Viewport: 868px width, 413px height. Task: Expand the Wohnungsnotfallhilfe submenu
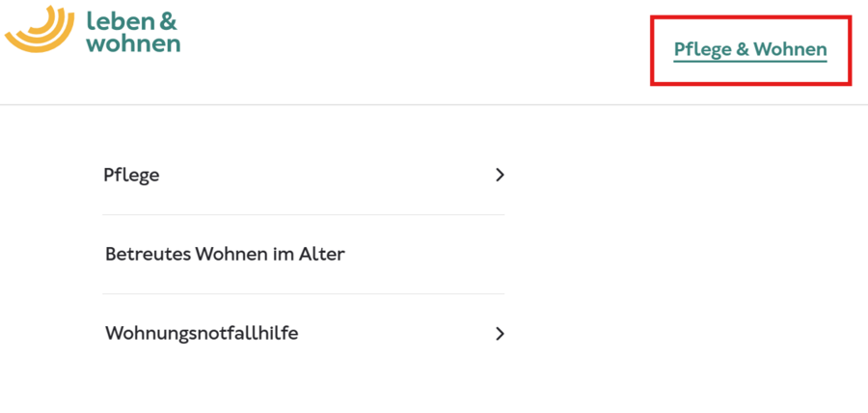(500, 334)
